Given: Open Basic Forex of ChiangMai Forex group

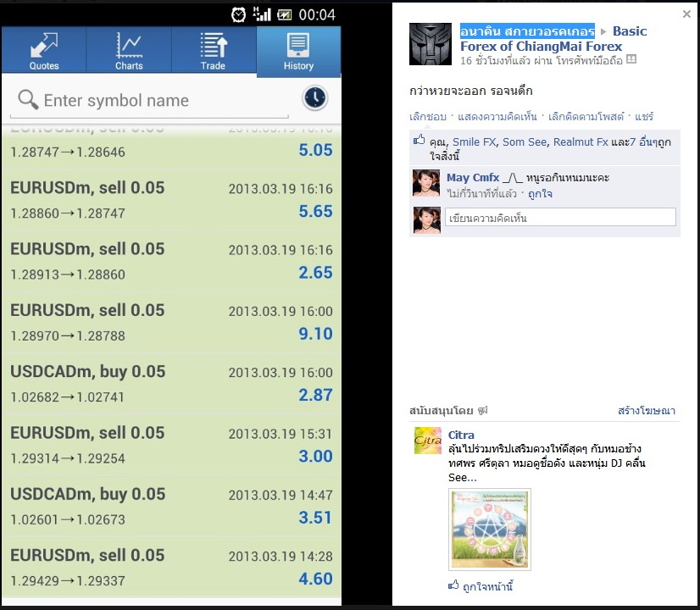Looking at the screenshot, I should click(x=553, y=38).
